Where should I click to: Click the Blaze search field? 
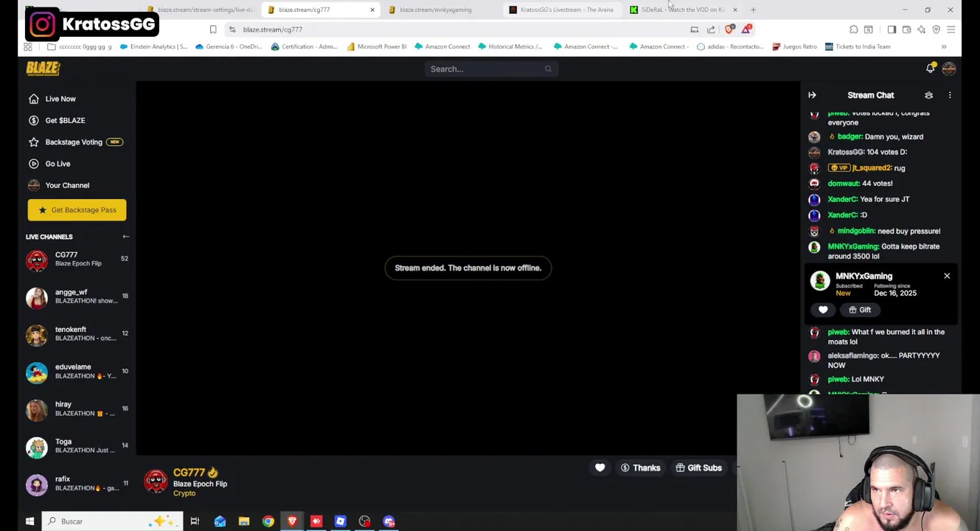[490, 69]
